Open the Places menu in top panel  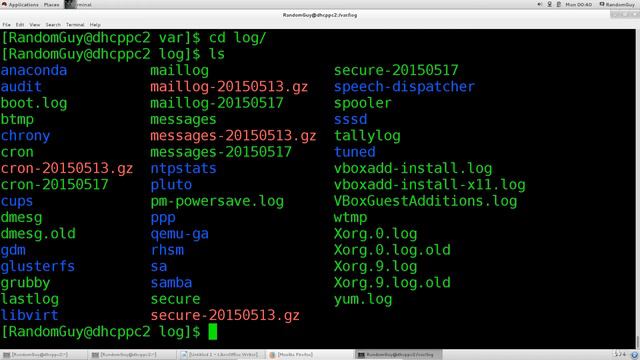[51, 4]
